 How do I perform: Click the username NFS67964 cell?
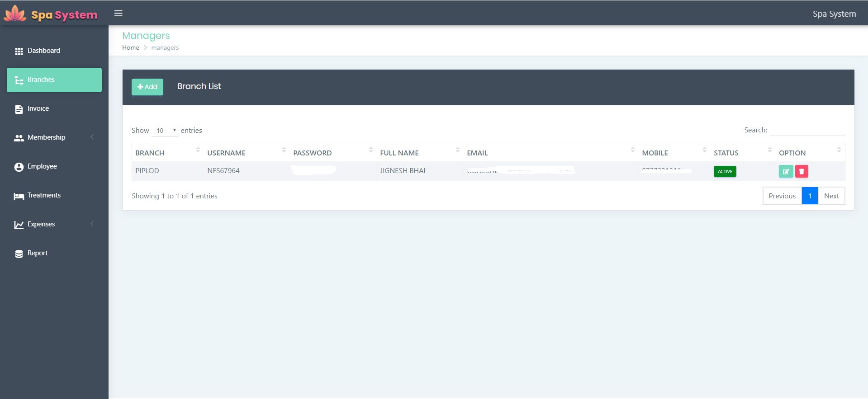(x=223, y=171)
